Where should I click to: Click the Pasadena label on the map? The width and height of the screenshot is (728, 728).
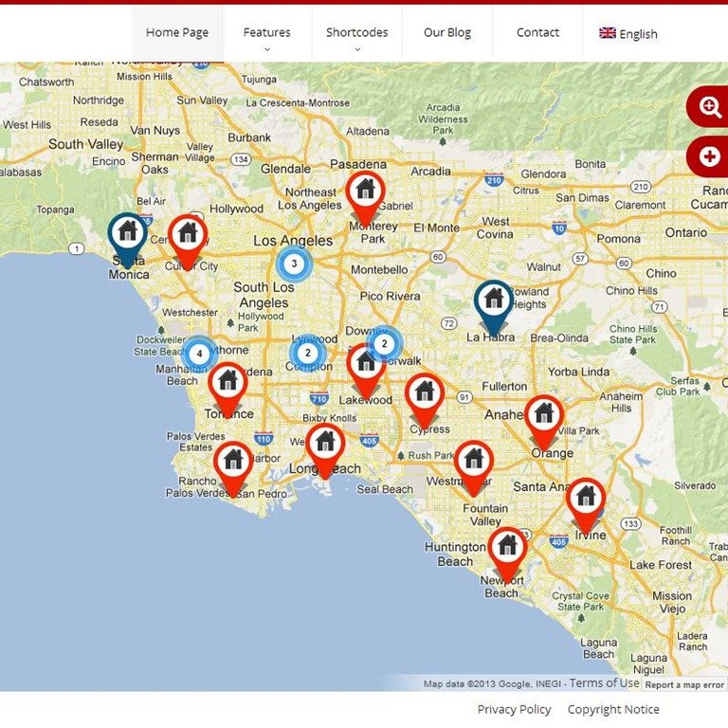point(358,164)
